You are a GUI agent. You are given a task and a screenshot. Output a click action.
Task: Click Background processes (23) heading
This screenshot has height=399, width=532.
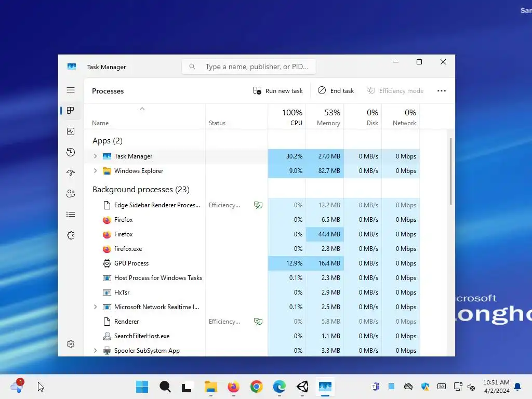coord(141,189)
